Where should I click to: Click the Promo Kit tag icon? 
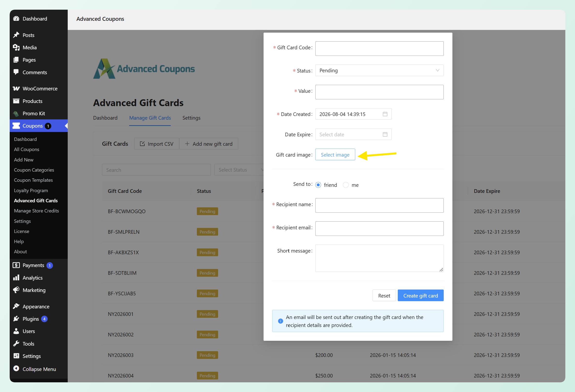(16, 114)
